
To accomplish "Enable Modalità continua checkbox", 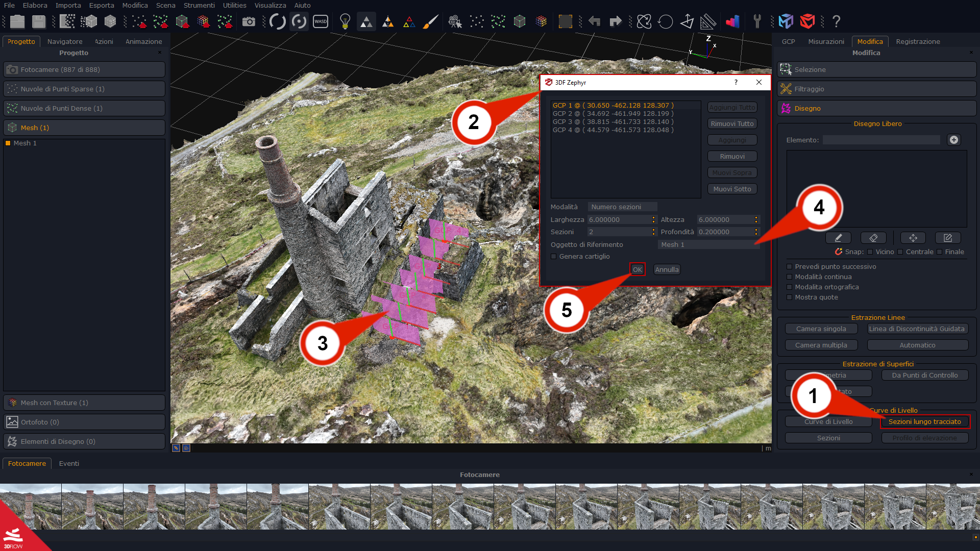I will pos(790,277).
